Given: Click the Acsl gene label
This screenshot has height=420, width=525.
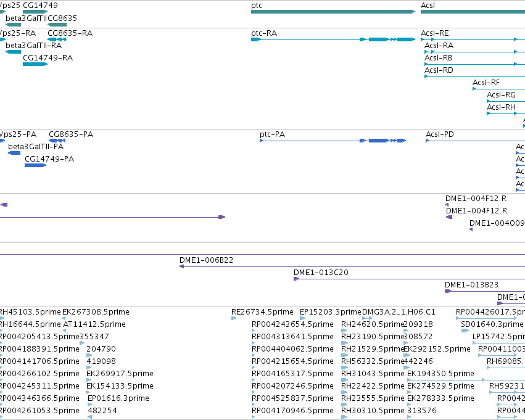Looking at the screenshot, I should click(x=428, y=6).
